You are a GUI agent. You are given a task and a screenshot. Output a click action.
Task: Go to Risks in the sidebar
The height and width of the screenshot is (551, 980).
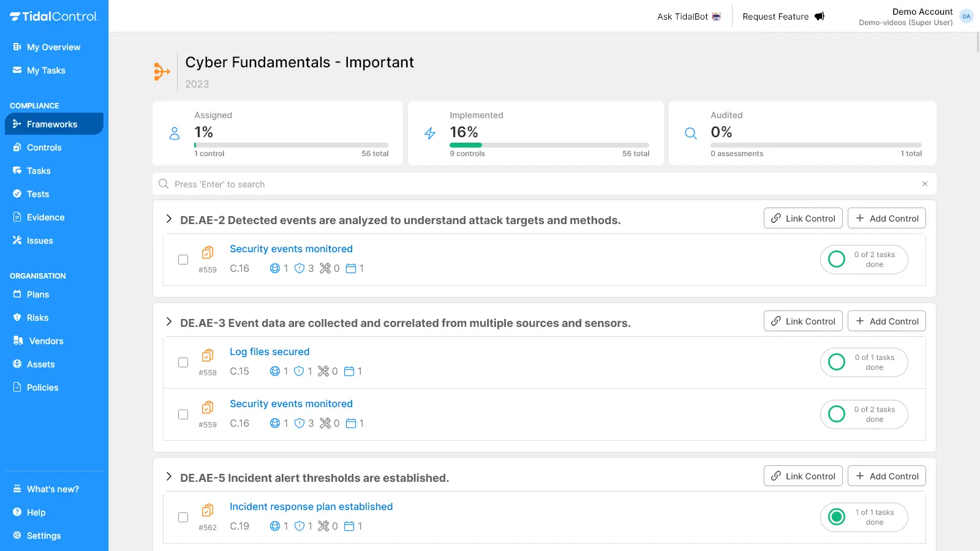pos(37,318)
